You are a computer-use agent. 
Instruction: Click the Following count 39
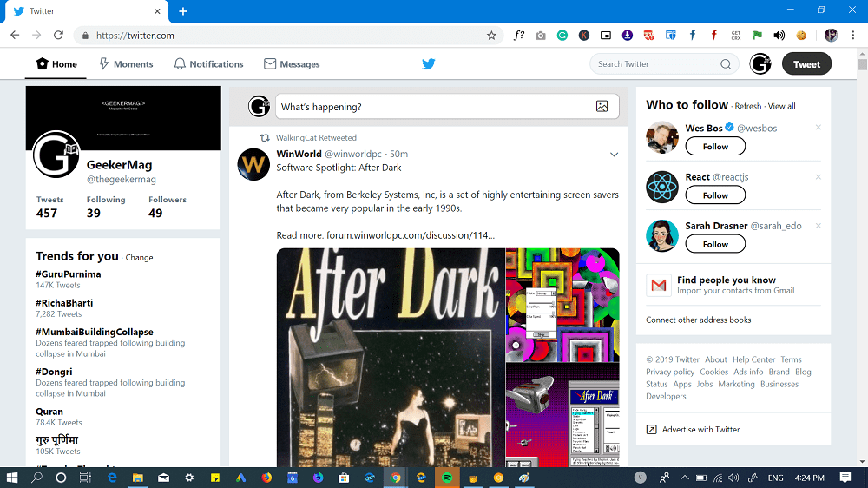pos(93,214)
